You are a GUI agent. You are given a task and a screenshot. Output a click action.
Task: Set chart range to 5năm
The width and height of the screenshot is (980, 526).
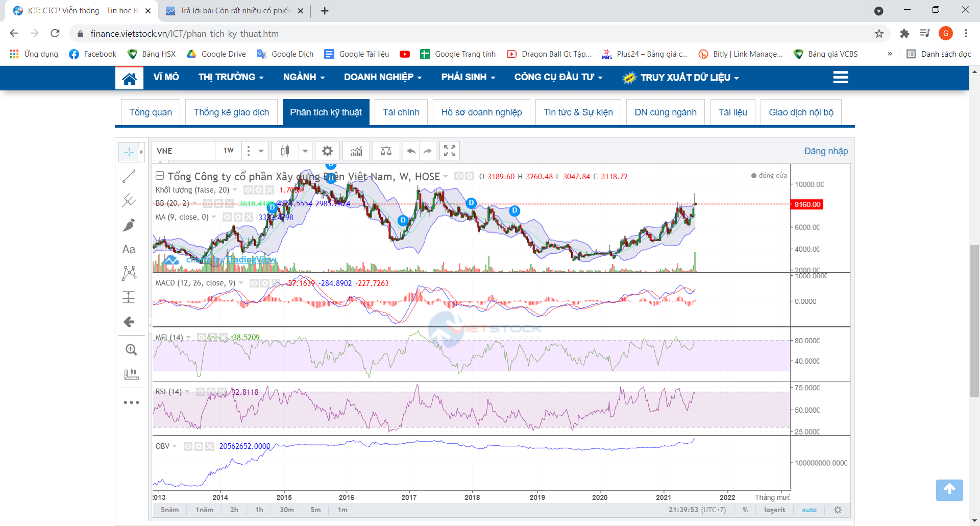170,510
